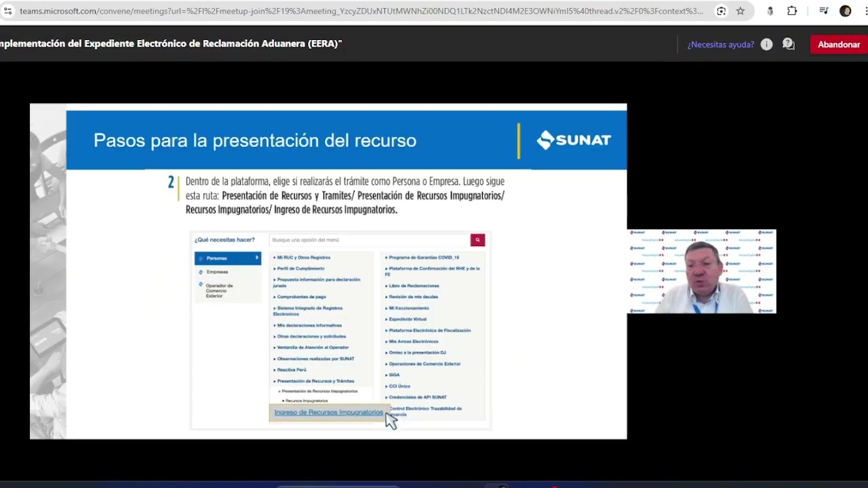Expand the SIGA menu entry
The width and height of the screenshot is (868, 488).
(394, 375)
